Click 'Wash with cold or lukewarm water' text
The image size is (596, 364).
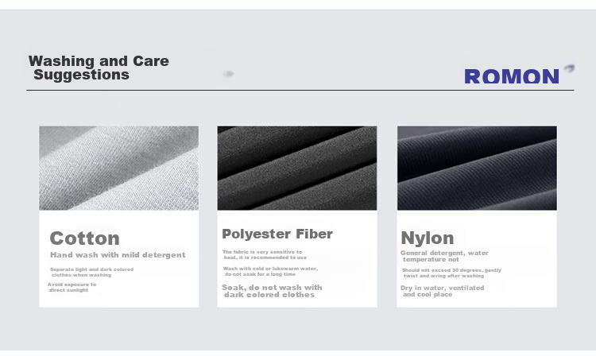click(270, 271)
